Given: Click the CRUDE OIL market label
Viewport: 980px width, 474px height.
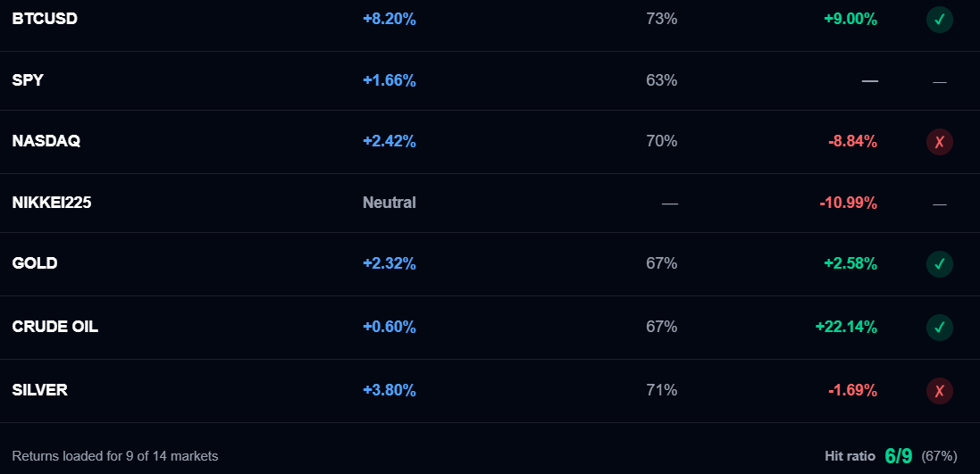Looking at the screenshot, I should 55,327.
